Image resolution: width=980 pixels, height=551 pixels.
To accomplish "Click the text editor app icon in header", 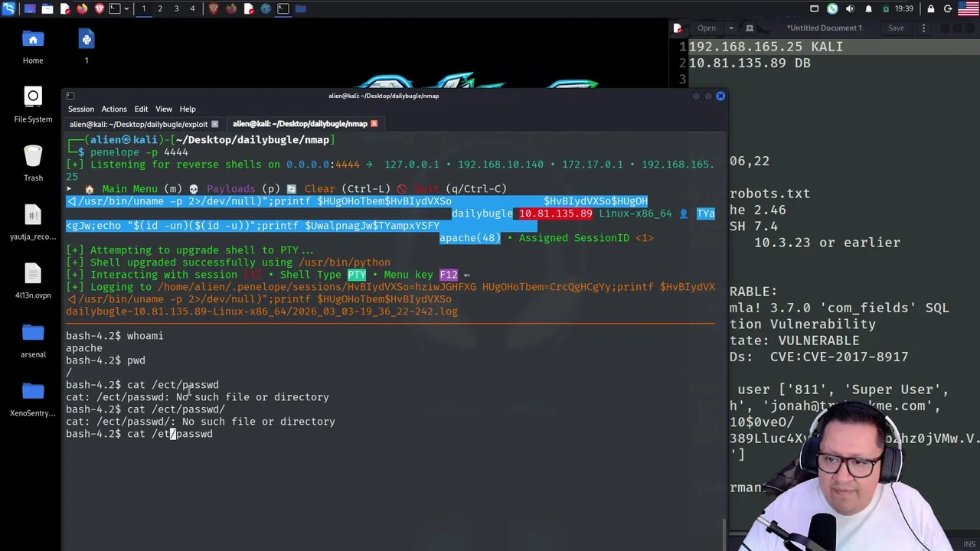I will [x=678, y=28].
